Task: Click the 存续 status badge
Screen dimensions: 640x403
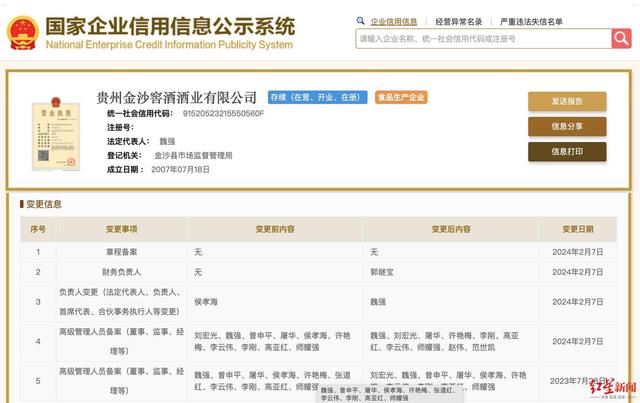Action: [315, 98]
